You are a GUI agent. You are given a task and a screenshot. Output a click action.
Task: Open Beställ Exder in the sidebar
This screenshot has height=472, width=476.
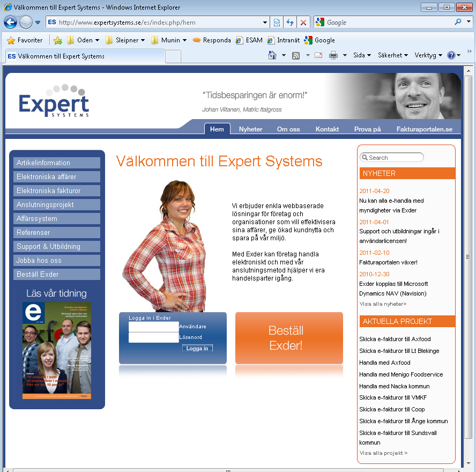coord(57,275)
